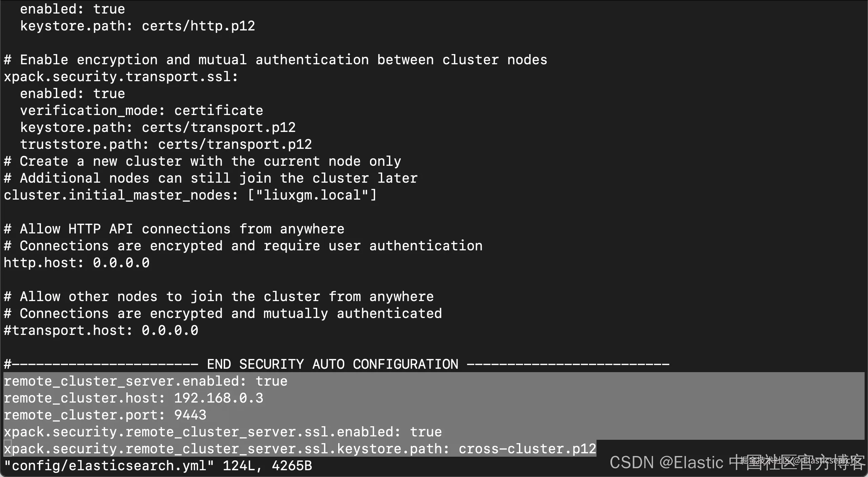Click the http.host 0.0.0.0 value
Viewport: 868px width, 477px height.
coord(121,263)
